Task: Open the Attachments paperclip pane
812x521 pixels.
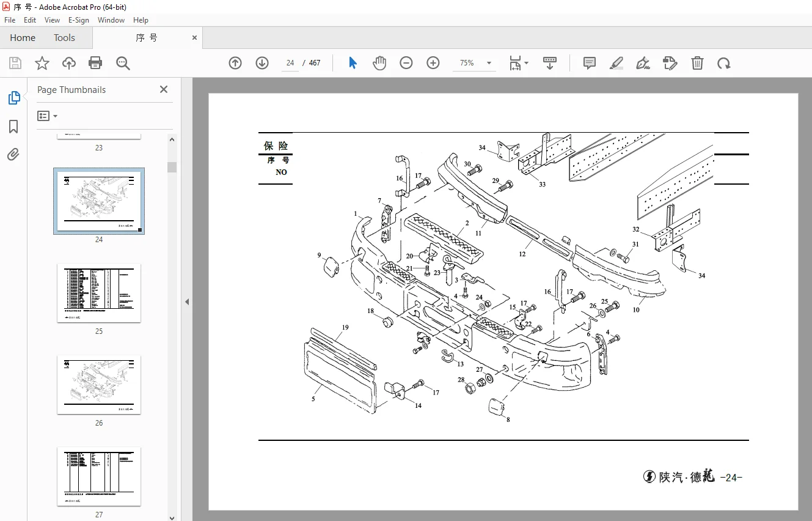Action: pyautogui.click(x=13, y=154)
